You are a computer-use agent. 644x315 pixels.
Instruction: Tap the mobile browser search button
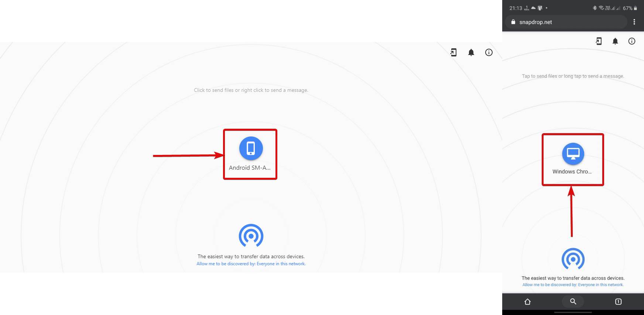point(573,302)
